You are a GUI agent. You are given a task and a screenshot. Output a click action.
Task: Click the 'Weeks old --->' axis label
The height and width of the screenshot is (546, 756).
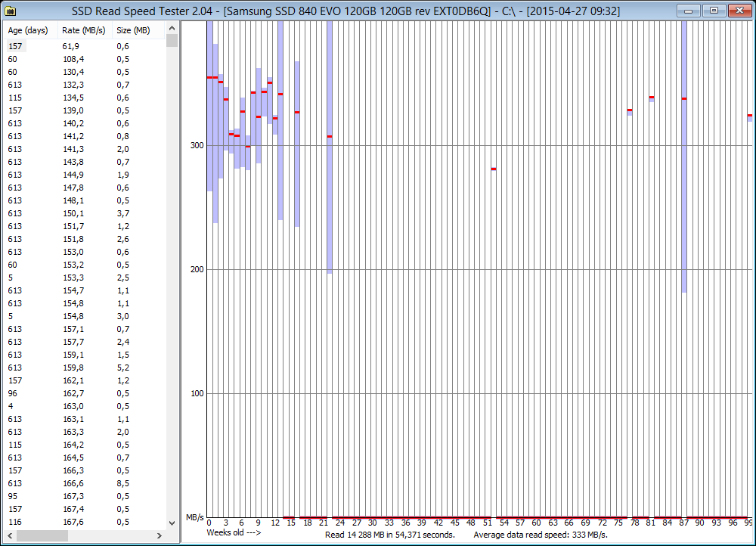coord(234,533)
